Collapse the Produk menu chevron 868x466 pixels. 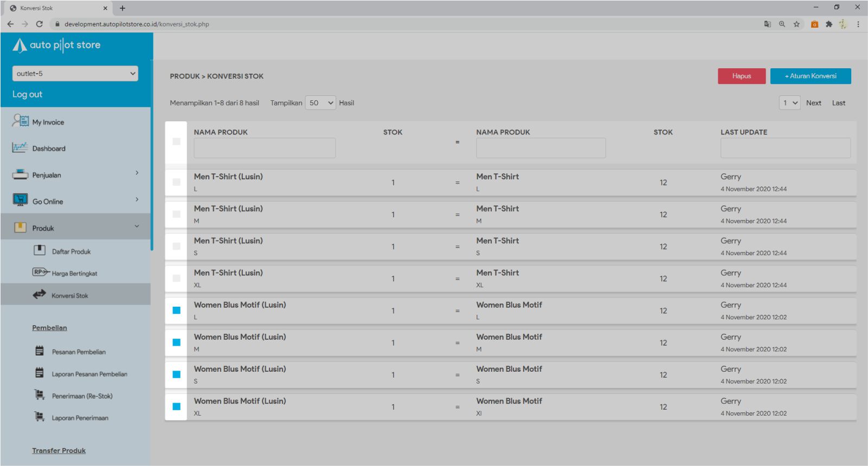(x=137, y=226)
